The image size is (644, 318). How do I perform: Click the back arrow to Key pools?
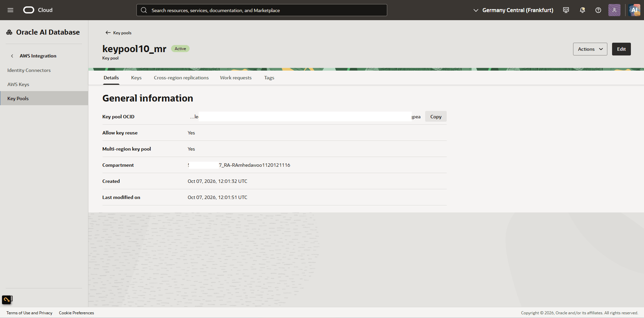pyautogui.click(x=108, y=33)
